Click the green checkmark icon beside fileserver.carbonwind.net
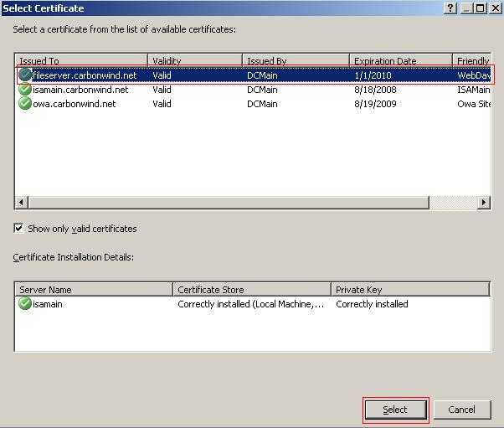The image size is (504, 428). (25, 75)
